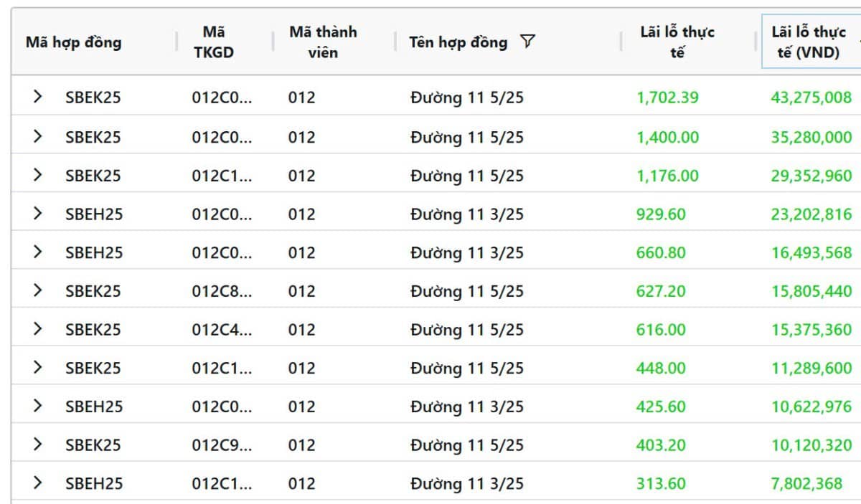
Task: Expand the row with profit 15,805,440
Action: pyautogui.click(x=38, y=290)
